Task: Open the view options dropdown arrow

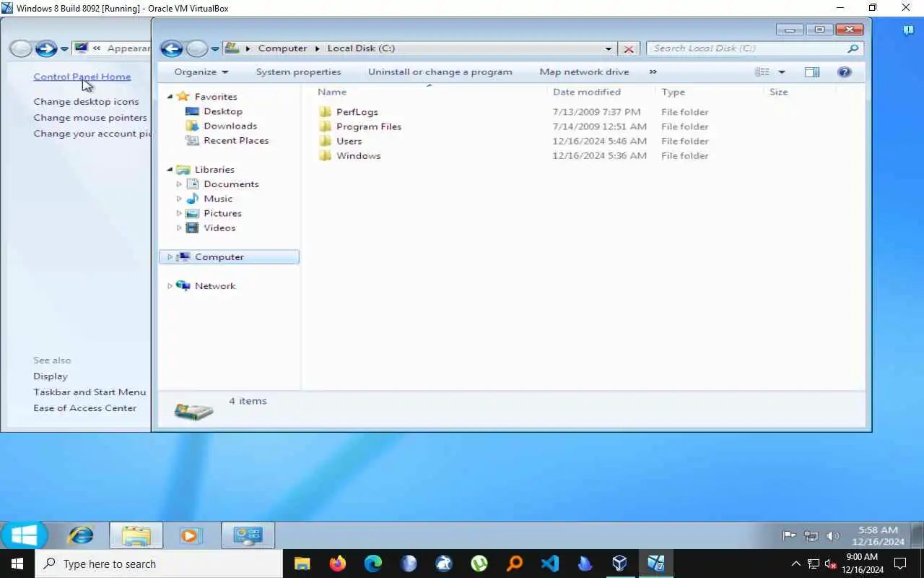Action: pos(781,72)
